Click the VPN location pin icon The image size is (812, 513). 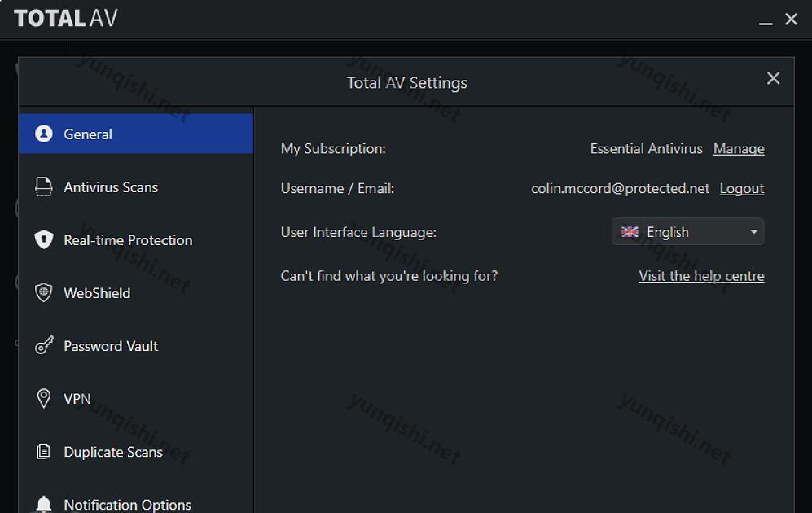44,399
